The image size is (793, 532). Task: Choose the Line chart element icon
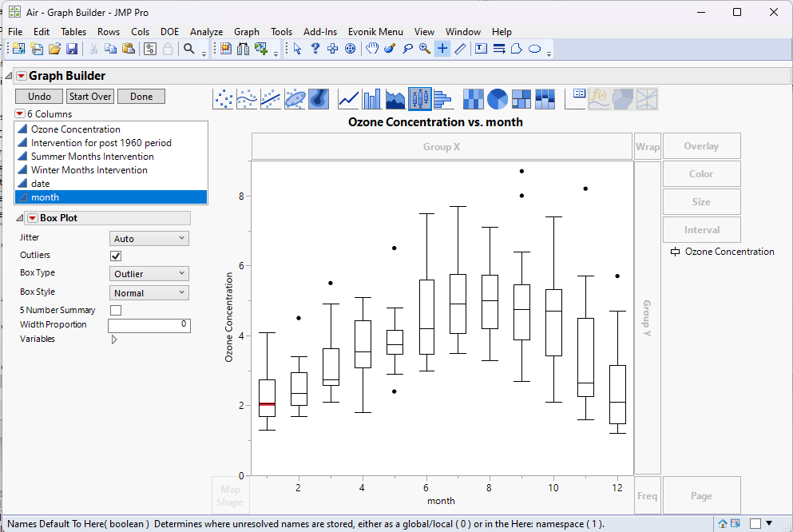pos(349,99)
